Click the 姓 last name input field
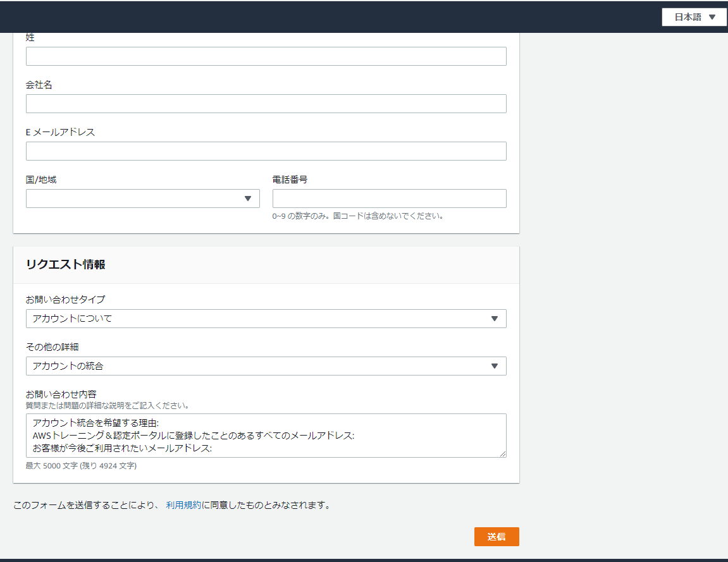This screenshot has height=562, width=728. [266, 56]
